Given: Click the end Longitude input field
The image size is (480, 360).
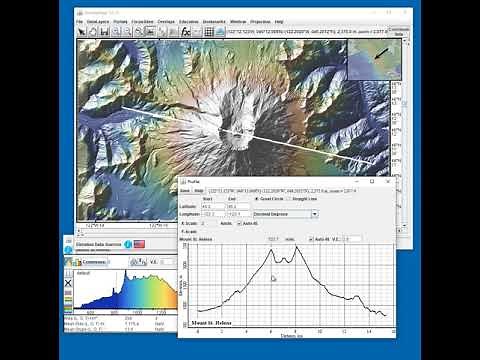Looking at the screenshot, I should tap(238, 214).
